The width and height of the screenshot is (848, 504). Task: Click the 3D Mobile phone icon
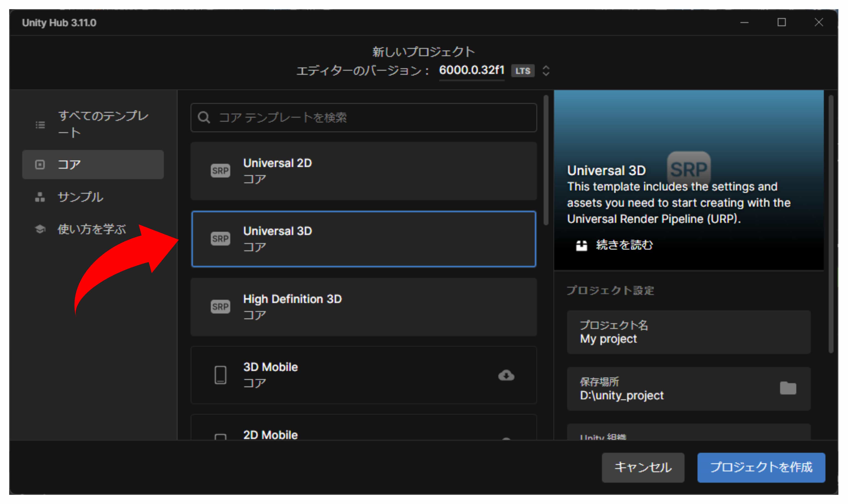point(220,375)
